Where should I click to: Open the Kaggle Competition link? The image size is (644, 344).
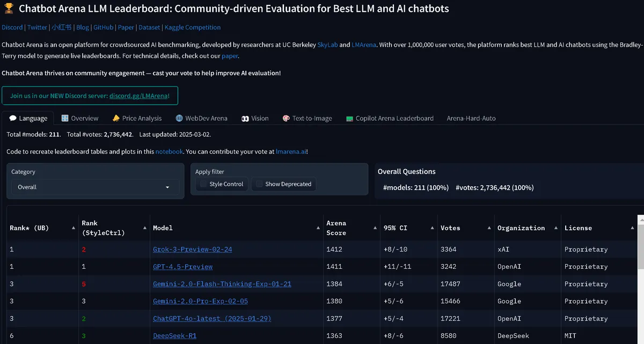point(193,27)
